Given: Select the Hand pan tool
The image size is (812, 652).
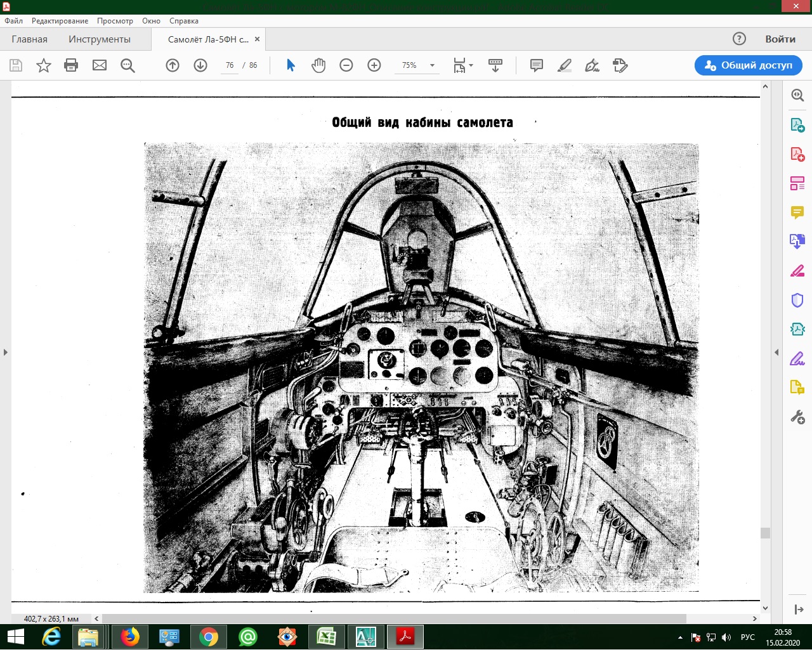Looking at the screenshot, I should (x=318, y=65).
